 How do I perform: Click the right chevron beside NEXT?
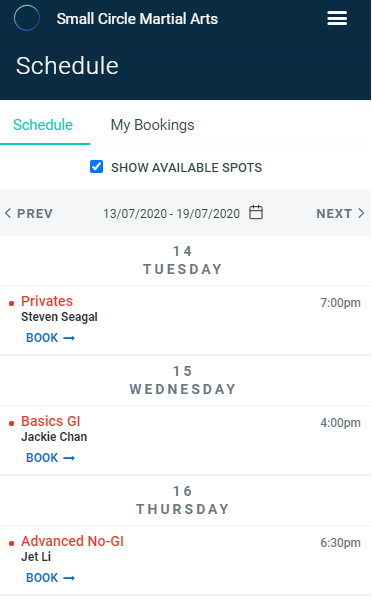click(361, 213)
